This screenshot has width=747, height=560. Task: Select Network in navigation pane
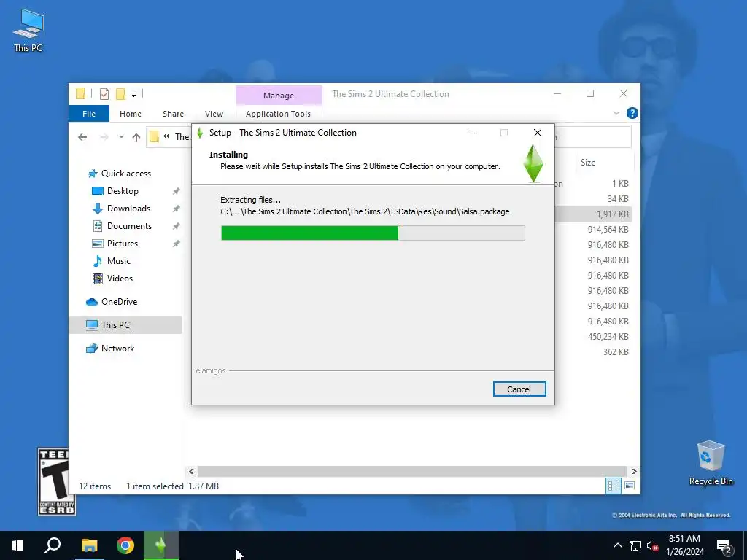[117, 349]
